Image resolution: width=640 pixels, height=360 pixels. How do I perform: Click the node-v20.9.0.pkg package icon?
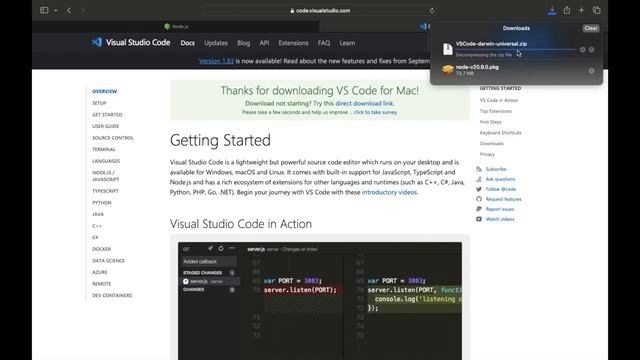[x=448, y=70]
